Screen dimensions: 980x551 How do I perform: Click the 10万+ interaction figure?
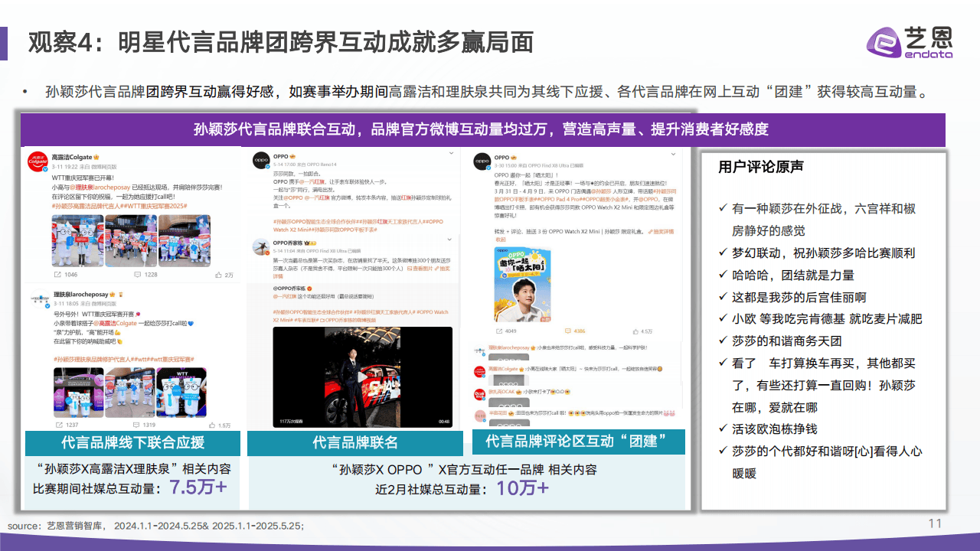(x=522, y=487)
